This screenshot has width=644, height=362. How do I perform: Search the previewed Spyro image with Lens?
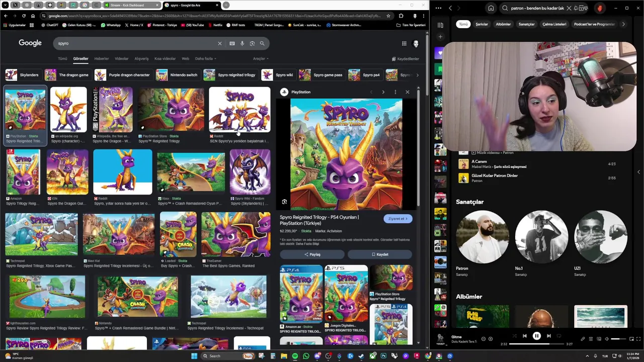click(284, 202)
